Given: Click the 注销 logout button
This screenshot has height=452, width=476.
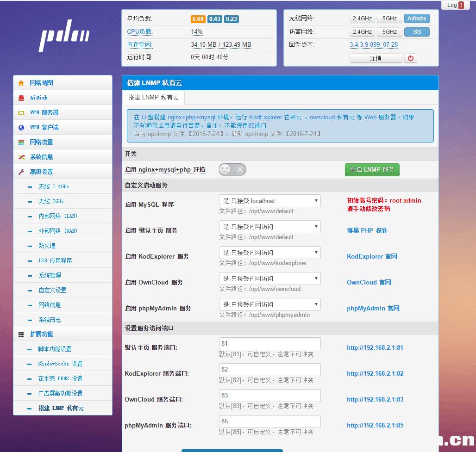Looking at the screenshot, I should [376, 58].
